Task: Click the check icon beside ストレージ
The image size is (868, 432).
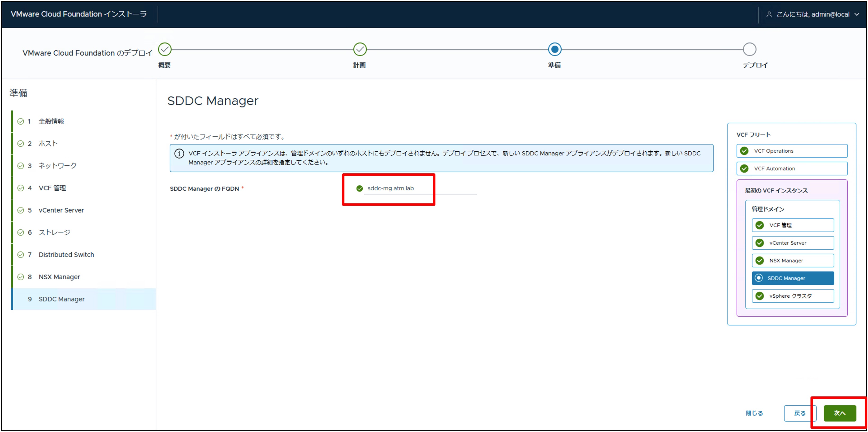Action: pyautogui.click(x=20, y=233)
